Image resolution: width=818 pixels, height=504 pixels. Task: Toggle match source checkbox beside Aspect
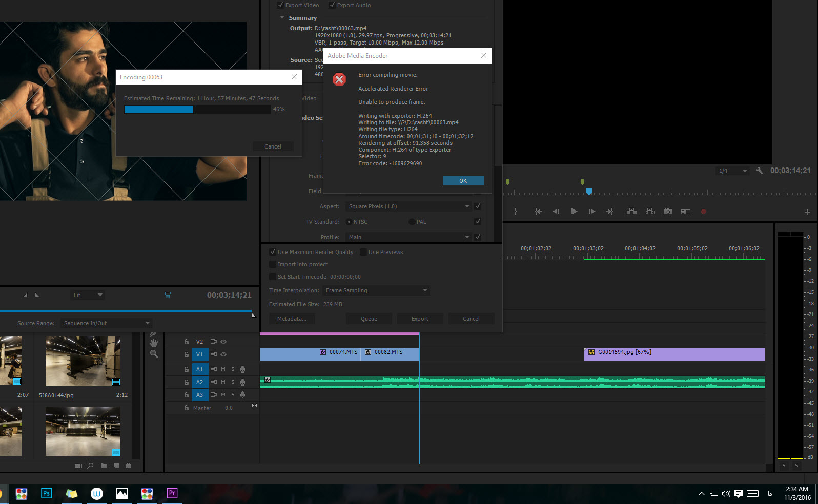point(478,206)
